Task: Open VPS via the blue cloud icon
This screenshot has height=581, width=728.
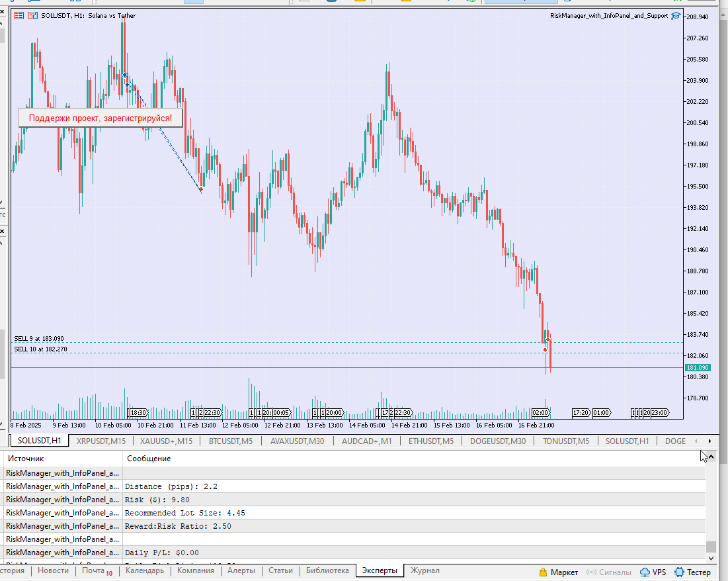Action: [644, 572]
